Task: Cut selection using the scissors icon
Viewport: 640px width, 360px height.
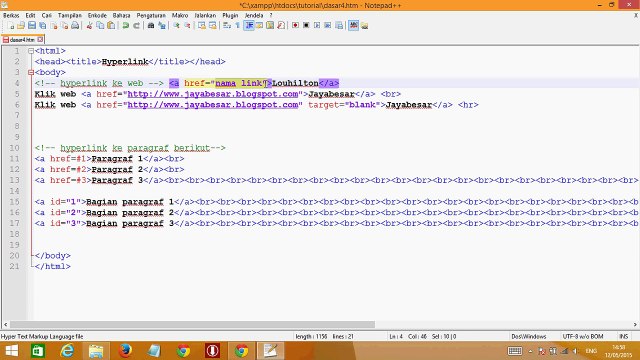Action: pyautogui.click(x=89, y=25)
